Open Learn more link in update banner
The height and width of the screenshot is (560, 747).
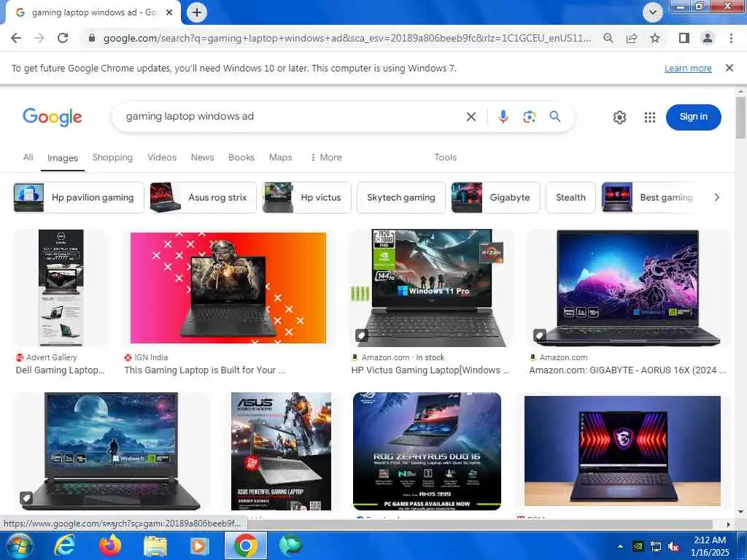click(688, 68)
